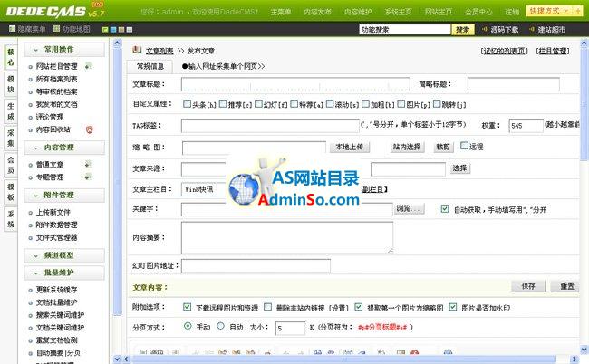
Task: Expand the 频道模型 section
Action: coord(64,255)
